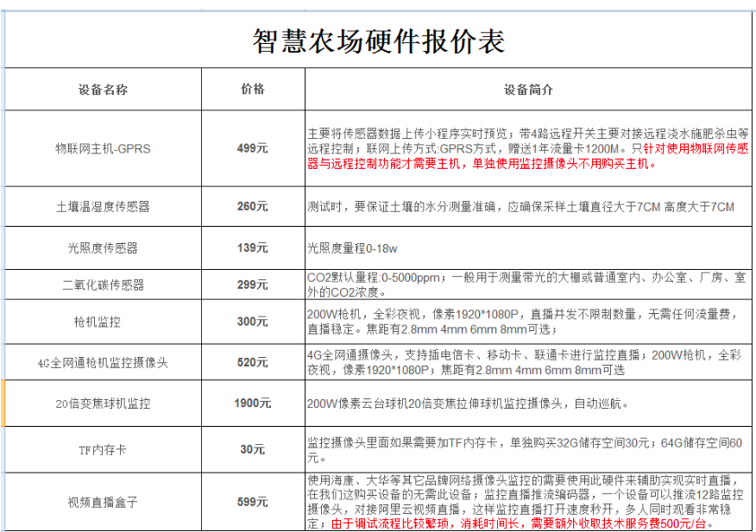The width and height of the screenshot is (756, 532).
Task: Click the 价格 header cell
Action: (253, 89)
